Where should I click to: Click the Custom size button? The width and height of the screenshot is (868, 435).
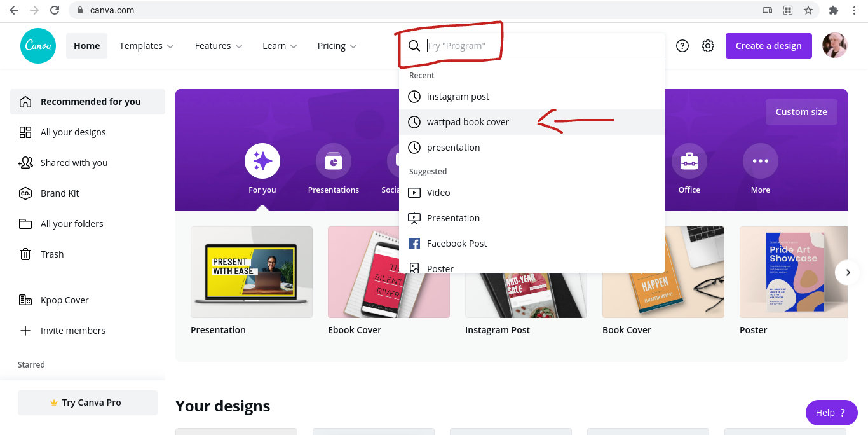click(801, 112)
